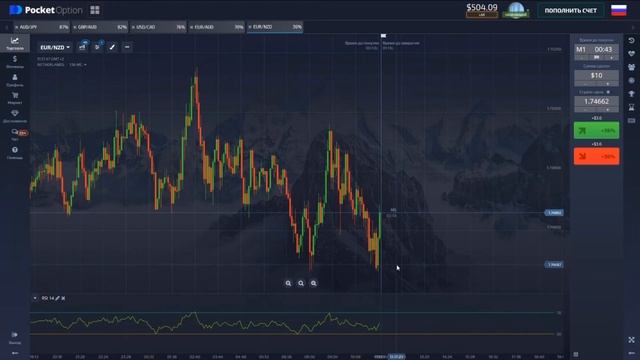Open the trophy tournaments icon
This screenshot has height=360, width=640.
pyautogui.click(x=631, y=93)
